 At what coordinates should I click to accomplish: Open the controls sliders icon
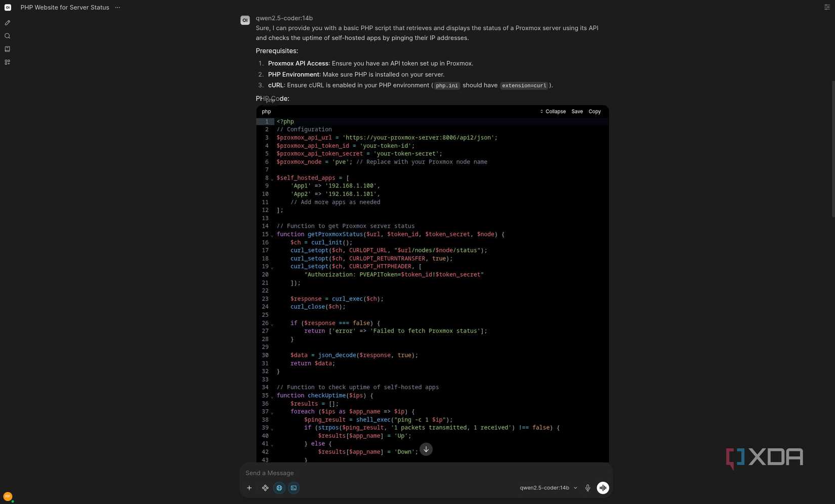[827, 7]
